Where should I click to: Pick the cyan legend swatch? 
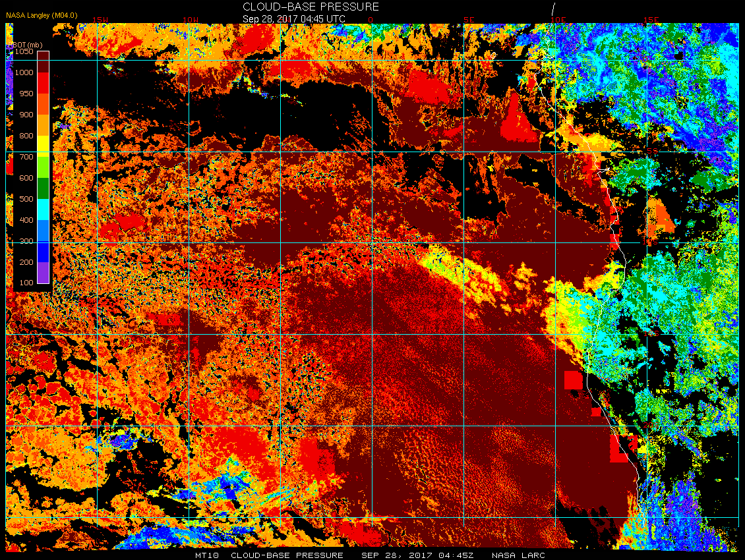(44, 209)
